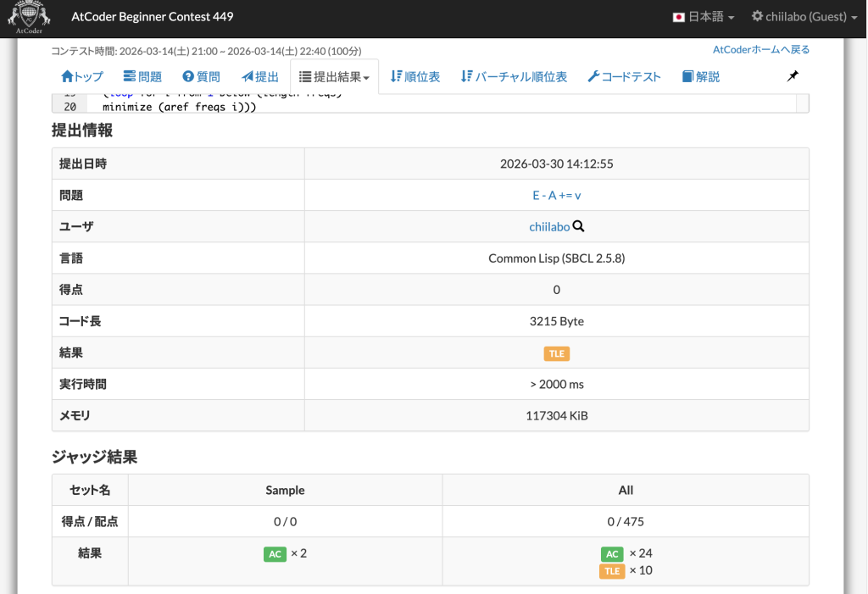
Task: Click the All column header
Action: (626, 490)
